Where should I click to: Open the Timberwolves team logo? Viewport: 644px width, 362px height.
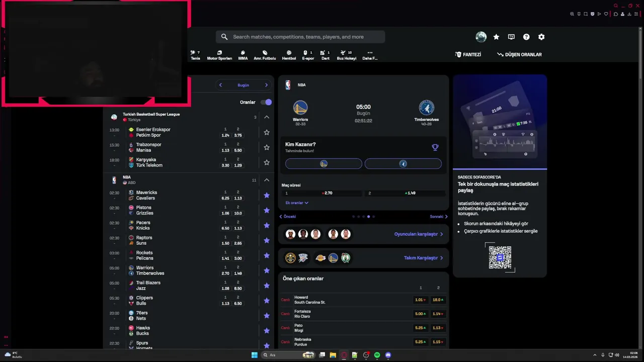click(x=427, y=108)
